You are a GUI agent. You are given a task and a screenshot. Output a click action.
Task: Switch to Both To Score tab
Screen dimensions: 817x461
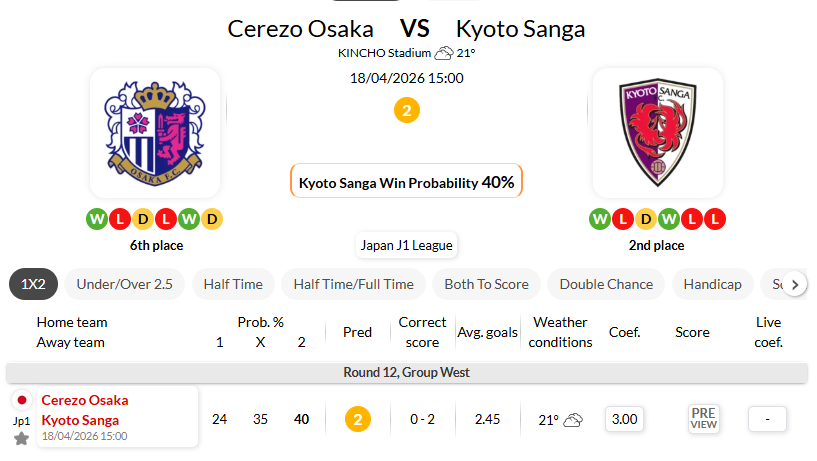click(486, 284)
